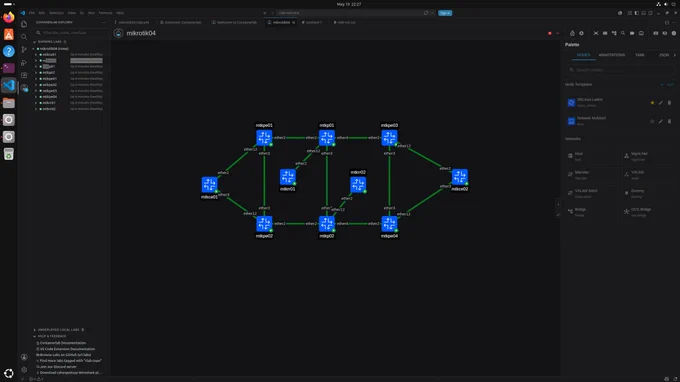Edit the SRLinux Latest template with pencil icon

[660, 103]
